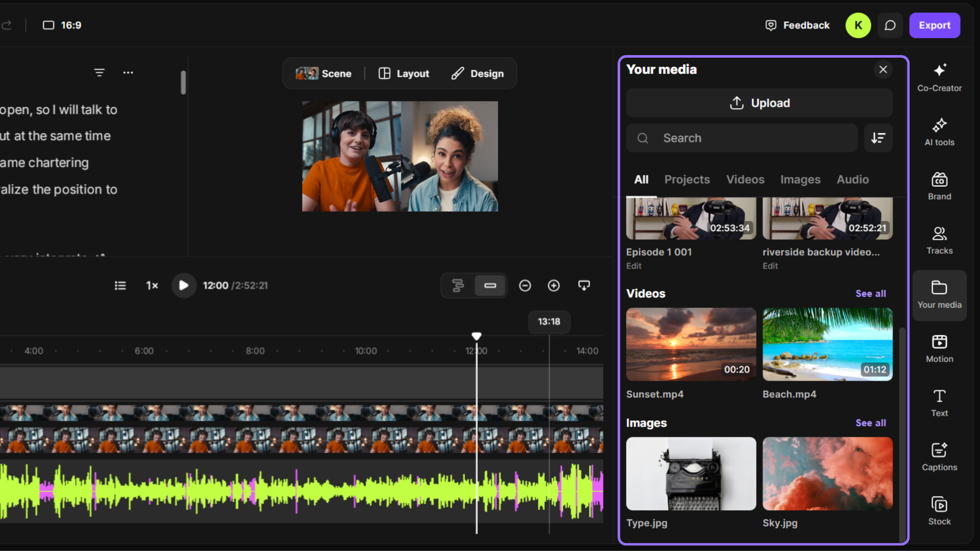Select Your media sidebar button
The width and height of the screenshot is (980, 551).
click(x=939, y=295)
